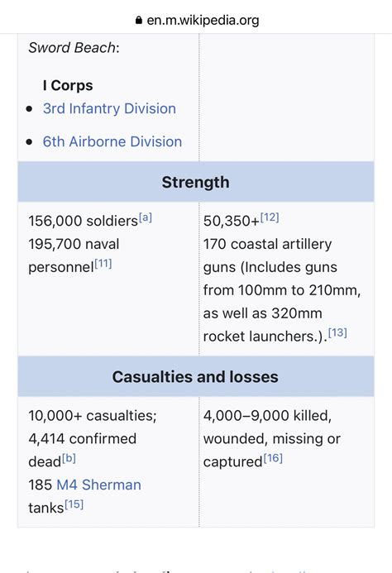392x573 pixels.
Task: Open the 6th Airborne Division link
Action: [112, 141]
